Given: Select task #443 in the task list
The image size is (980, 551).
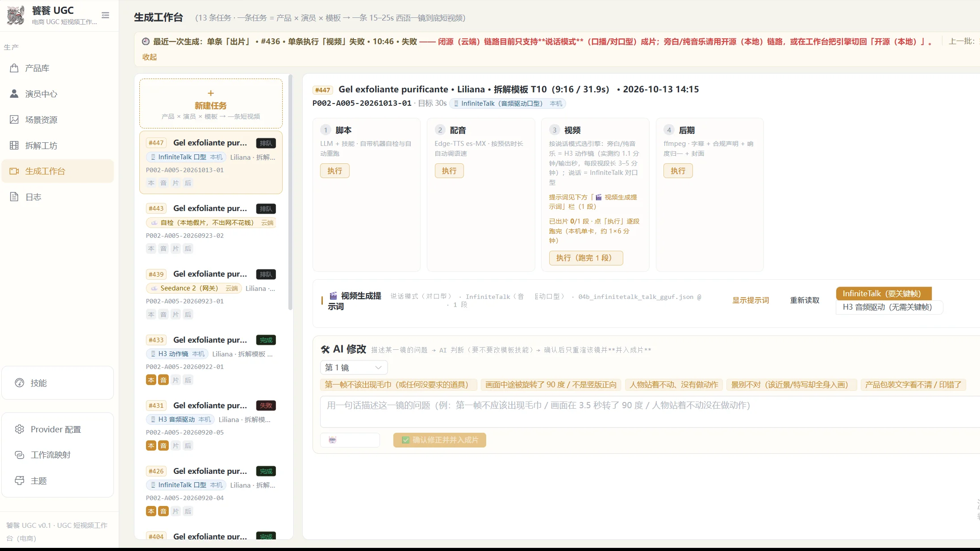Looking at the screenshot, I should pyautogui.click(x=211, y=228).
